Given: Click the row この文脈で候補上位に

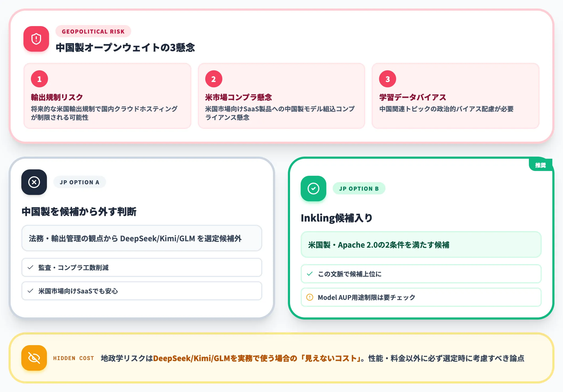Looking at the screenshot, I should click(421, 274).
